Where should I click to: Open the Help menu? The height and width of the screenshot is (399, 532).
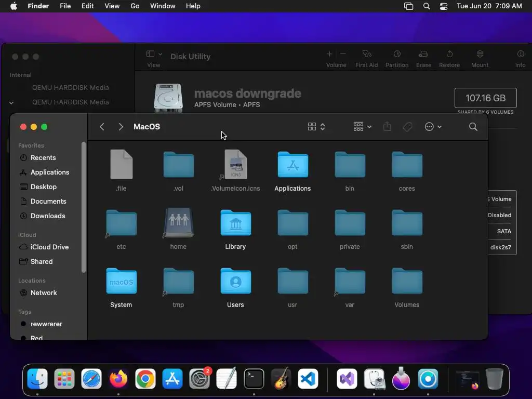tap(193, 6)
